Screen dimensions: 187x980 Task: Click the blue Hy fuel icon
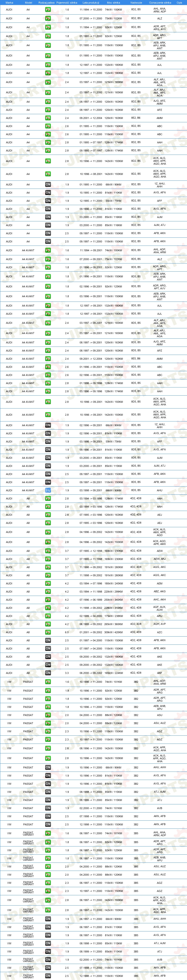click(x=48, y=490)
